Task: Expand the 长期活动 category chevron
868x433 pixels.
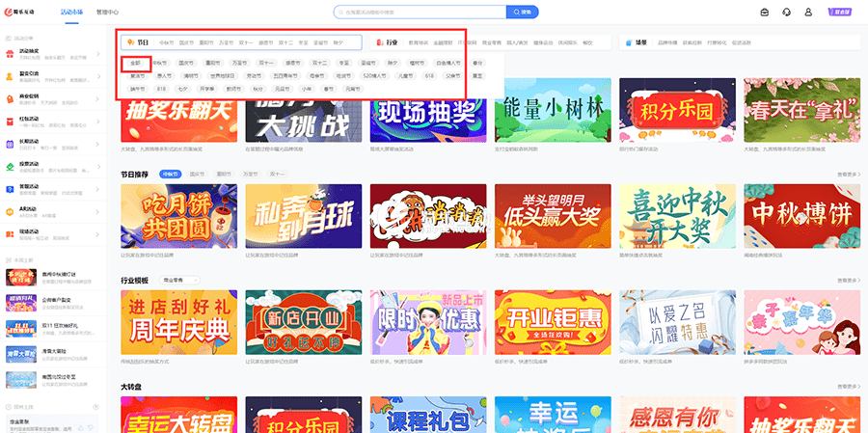Action: pos(98,144)
